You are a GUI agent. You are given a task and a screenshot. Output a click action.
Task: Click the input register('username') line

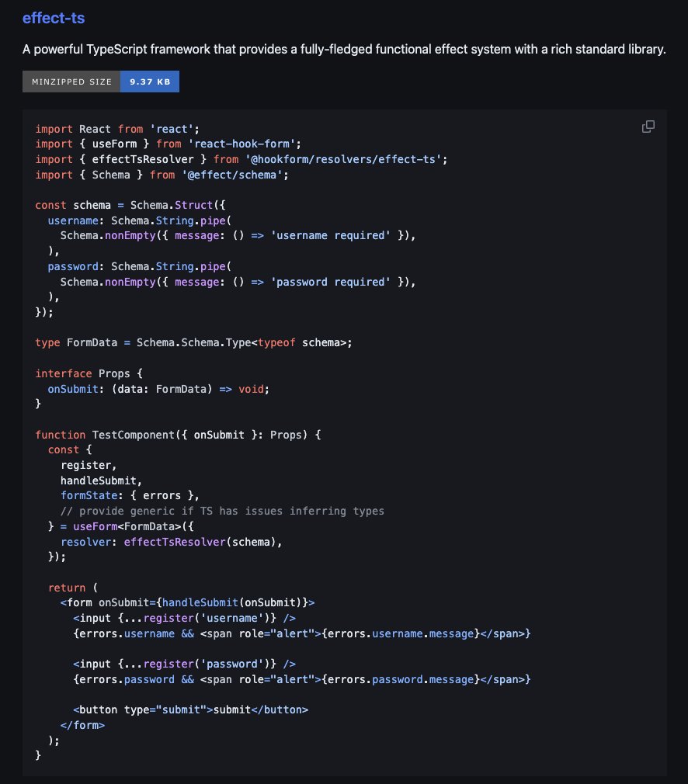click(184, 618)
